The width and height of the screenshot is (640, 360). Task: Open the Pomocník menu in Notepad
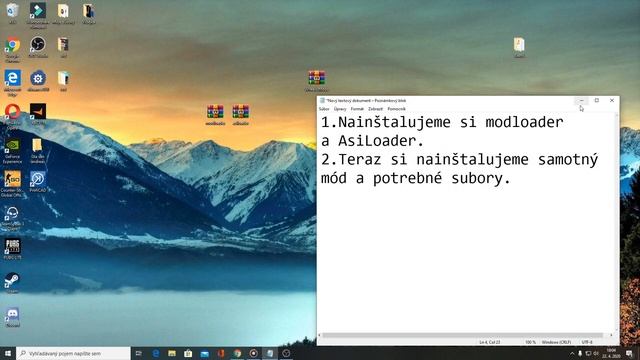click(397, 109)
